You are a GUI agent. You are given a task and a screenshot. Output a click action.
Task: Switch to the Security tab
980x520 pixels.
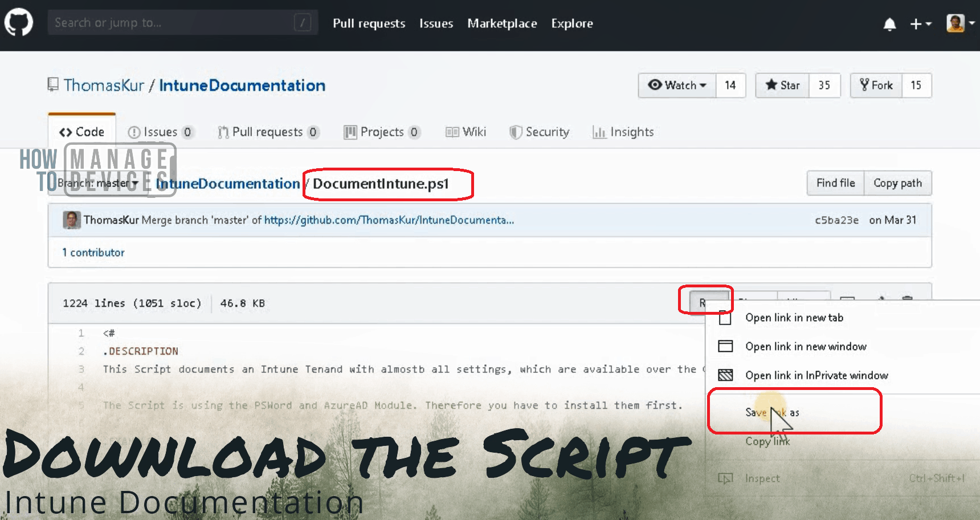pyautogui.click(x=540, y=132)
